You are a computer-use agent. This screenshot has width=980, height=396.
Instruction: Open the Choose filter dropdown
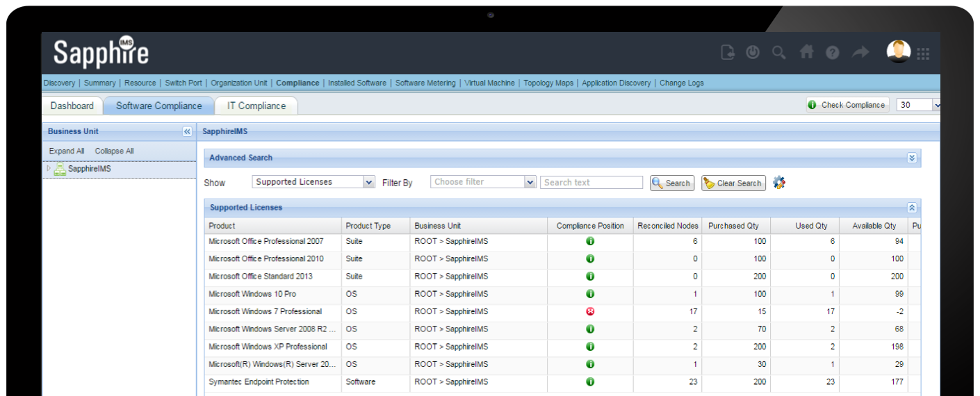point(530,182)
